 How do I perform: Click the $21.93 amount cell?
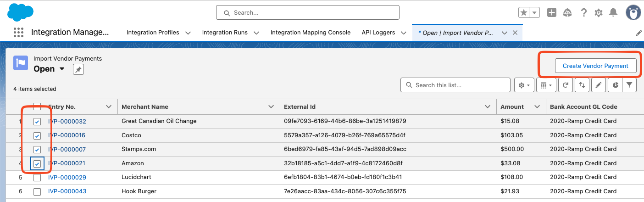pos(510,191)
